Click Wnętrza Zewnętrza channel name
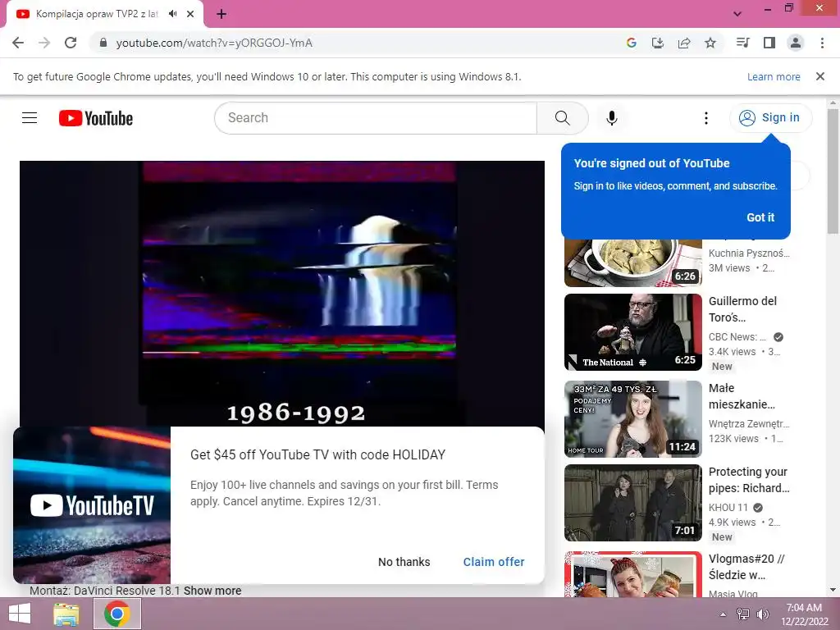Viewport: 840px width, 630px height. point(748,424)
